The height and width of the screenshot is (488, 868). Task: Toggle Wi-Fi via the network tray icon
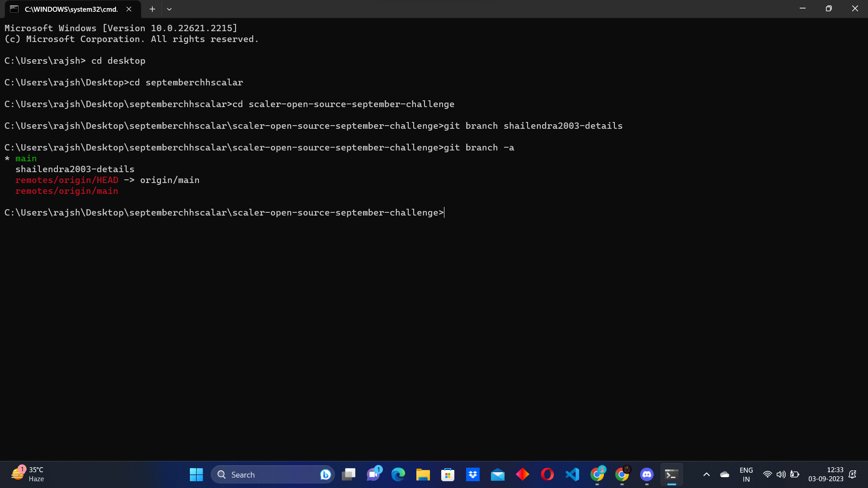click(768, 474)
